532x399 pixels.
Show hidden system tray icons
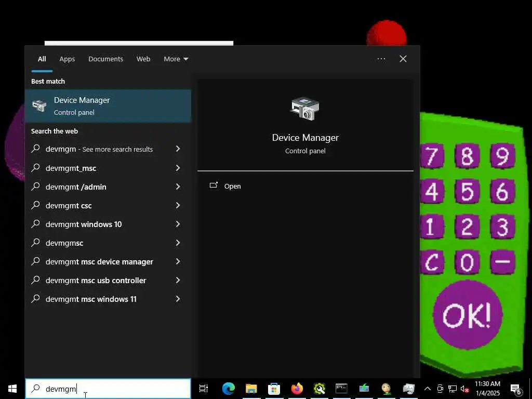[428, 389]
